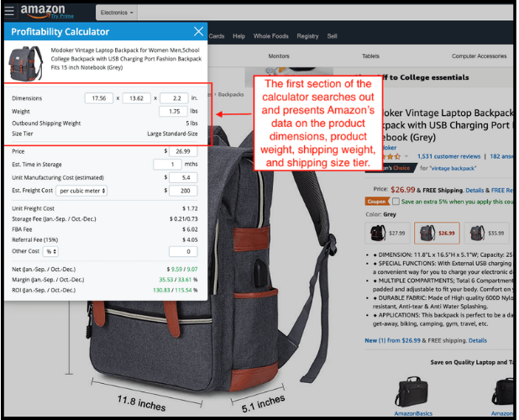Image resolution: width=519 pixels, height=420 pixels.
Task: Open the Sell menu item
Action: pos(332,36)
